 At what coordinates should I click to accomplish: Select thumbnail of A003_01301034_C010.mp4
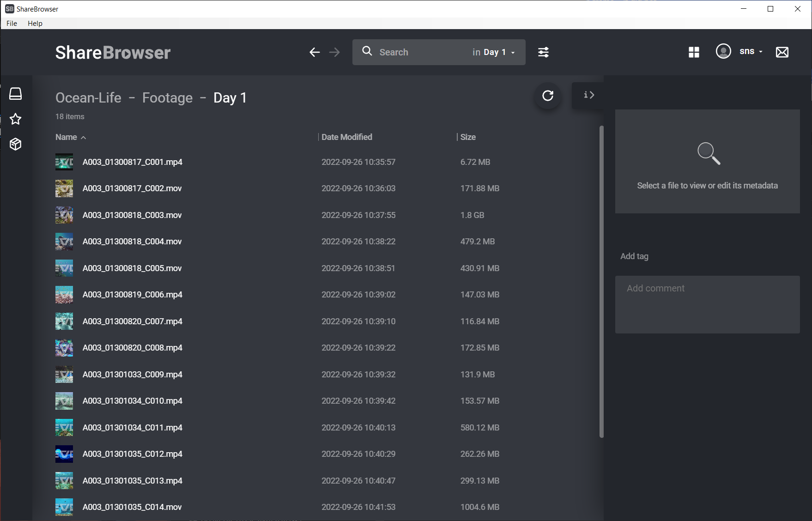click(x=64, y=401)
